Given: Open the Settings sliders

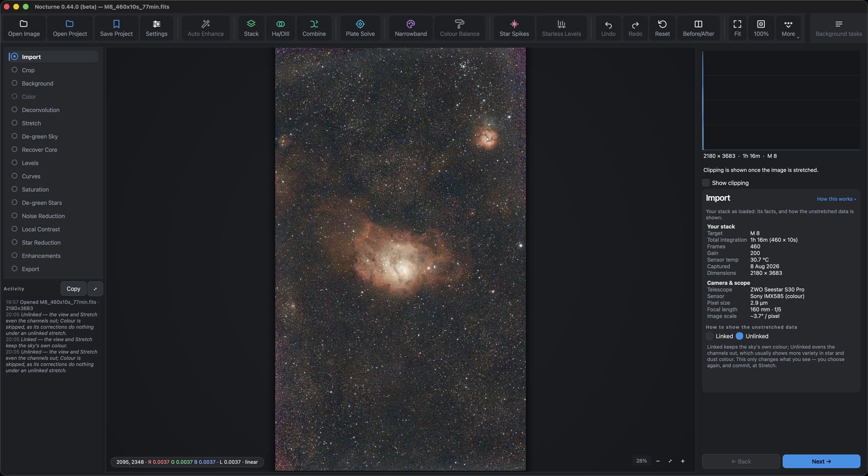Looking at the screenshot, I should 157,28.
